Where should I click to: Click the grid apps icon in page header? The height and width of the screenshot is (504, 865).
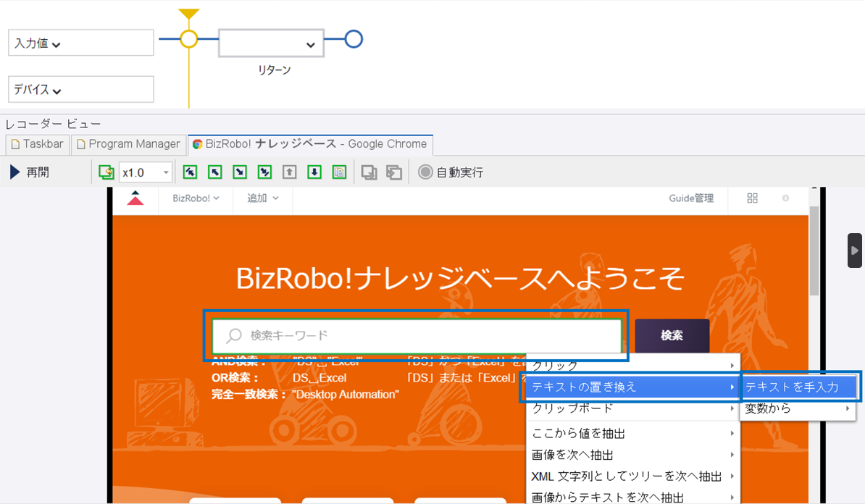pyautogui.click(x=753, y=198)
